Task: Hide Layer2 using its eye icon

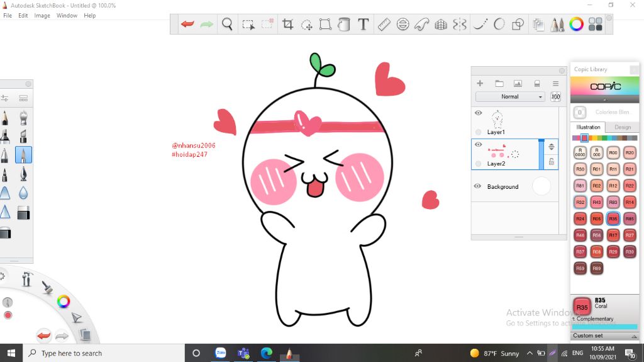Action: point(478,144)
